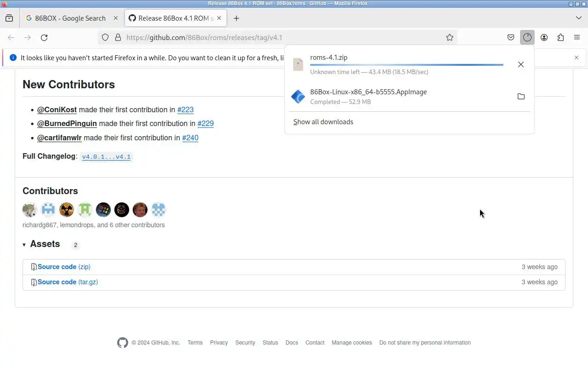Click the first contributor avatar
The image size is (588, 368).
30,210
